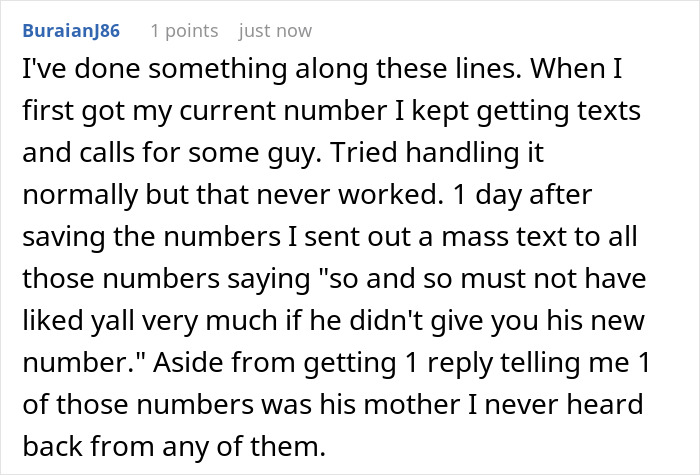Click the words "mass text to all"
Viewport: 700px width, 475px height.
[539, 236]
